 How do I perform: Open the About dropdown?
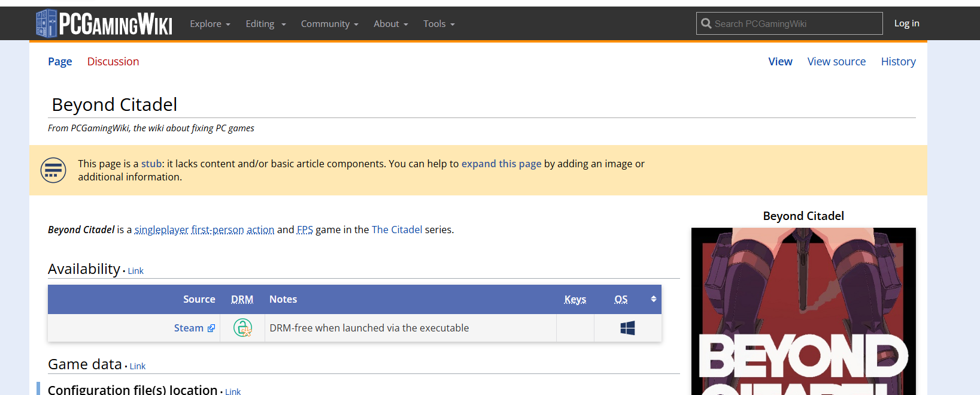coord(391,24)
